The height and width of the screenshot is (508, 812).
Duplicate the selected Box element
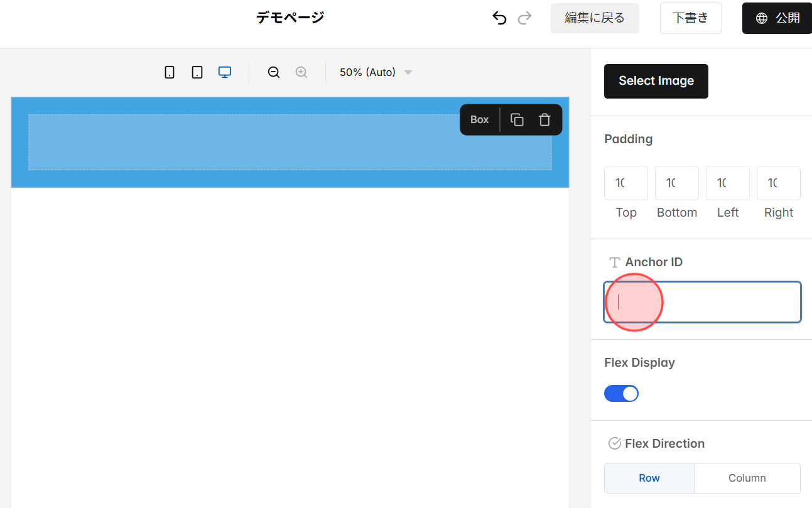516,119
